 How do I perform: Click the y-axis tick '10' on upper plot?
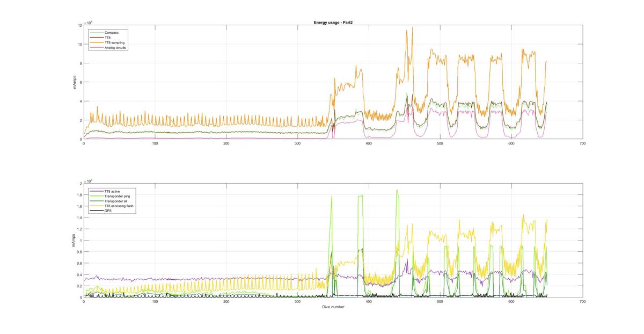click(80, 44)
